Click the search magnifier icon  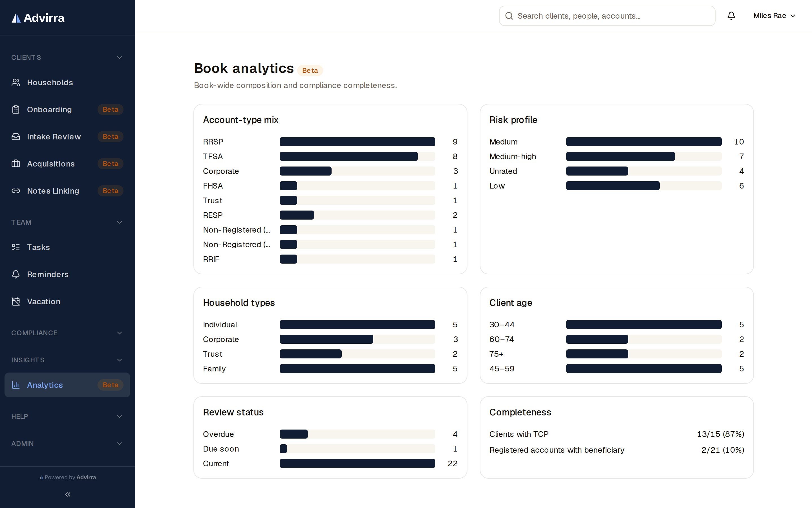(x=509, y=16)
